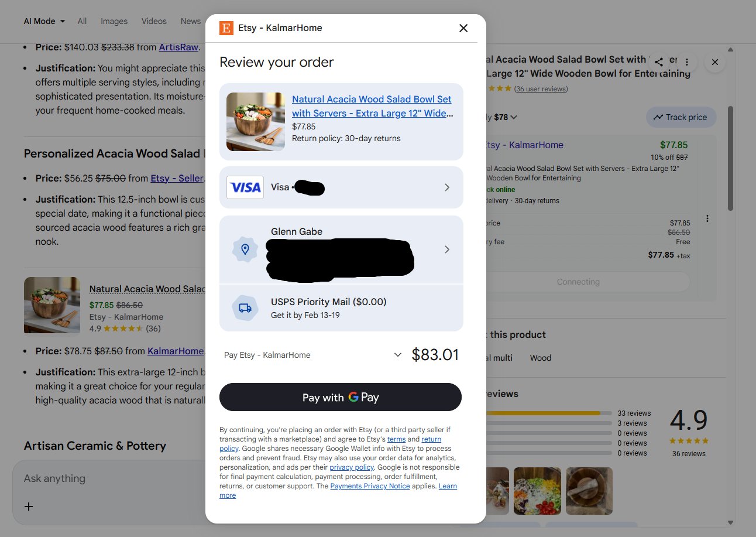Click the plus icon in Ask anything box
Viewport: 756px width, 537px height.
(x=29, y=507)
